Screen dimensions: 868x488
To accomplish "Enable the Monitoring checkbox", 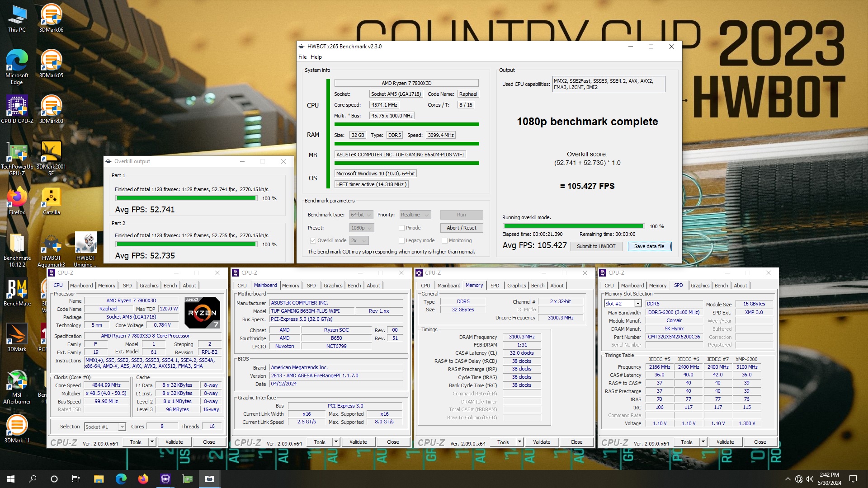I will click(444, 241).
